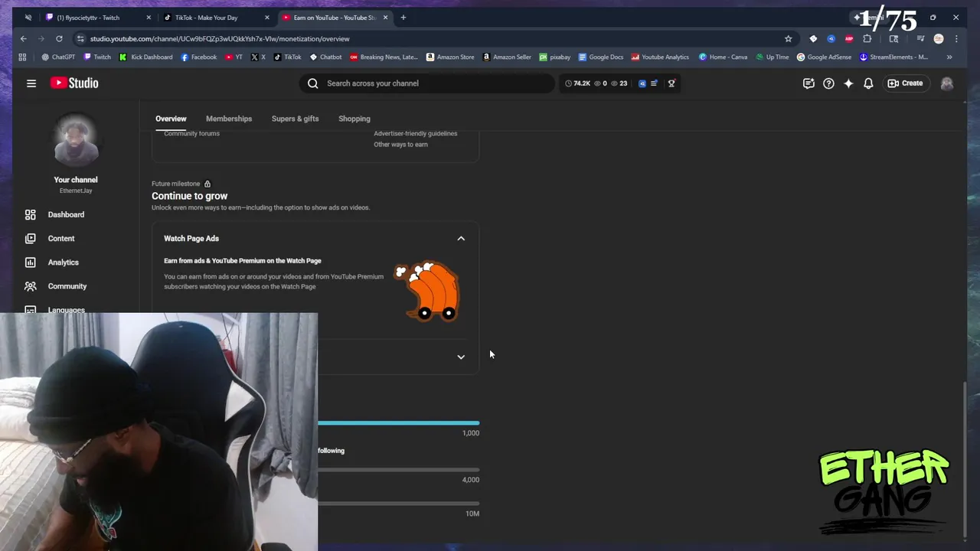
Task: Open the Kick Dashboard bookmark
Action: pyautogui.click(x=145, y=57)
